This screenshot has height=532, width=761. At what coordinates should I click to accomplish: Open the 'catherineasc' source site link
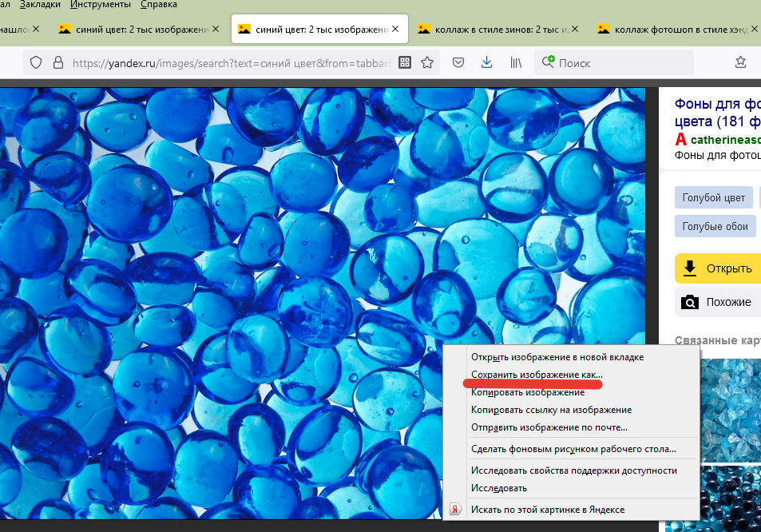pyautogui.click(x=726, y=140)
